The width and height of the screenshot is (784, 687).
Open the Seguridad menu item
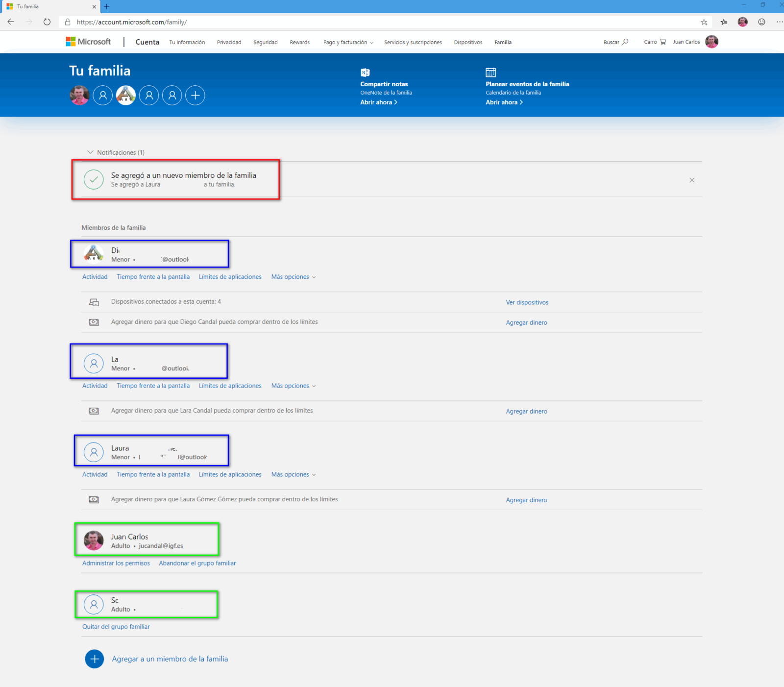265,43
